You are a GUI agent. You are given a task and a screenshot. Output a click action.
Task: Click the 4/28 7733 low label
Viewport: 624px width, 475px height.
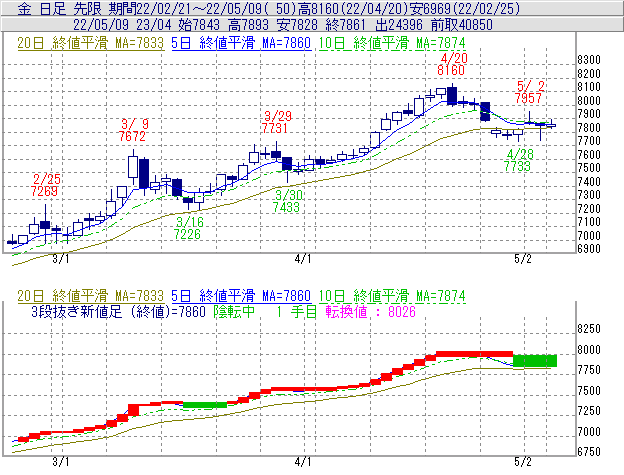click(x=518, y=160)
